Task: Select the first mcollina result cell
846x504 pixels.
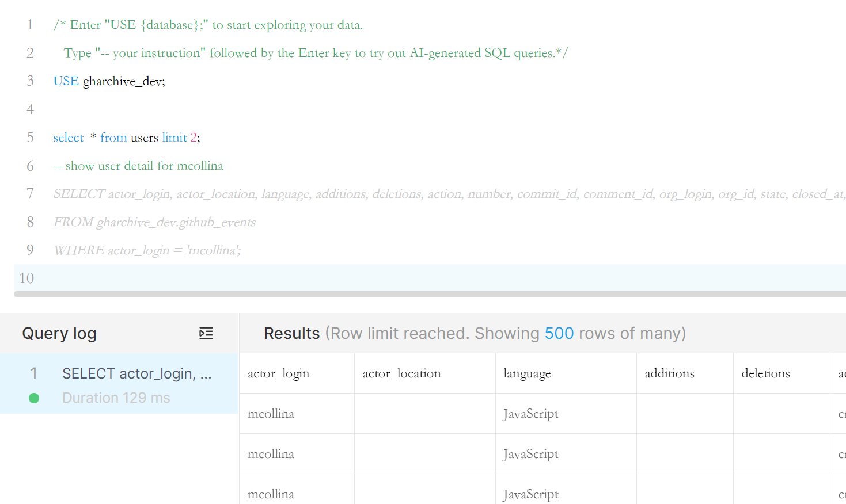Action: tap(271, 414)
